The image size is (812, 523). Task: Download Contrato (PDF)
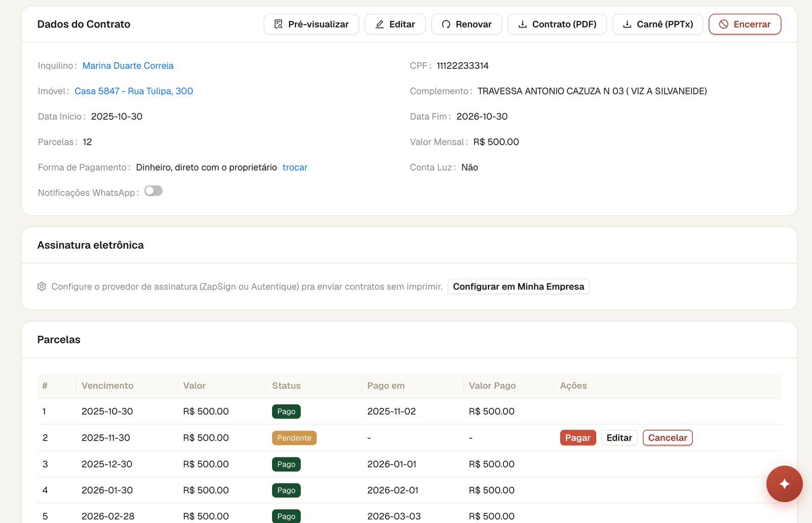557,24
